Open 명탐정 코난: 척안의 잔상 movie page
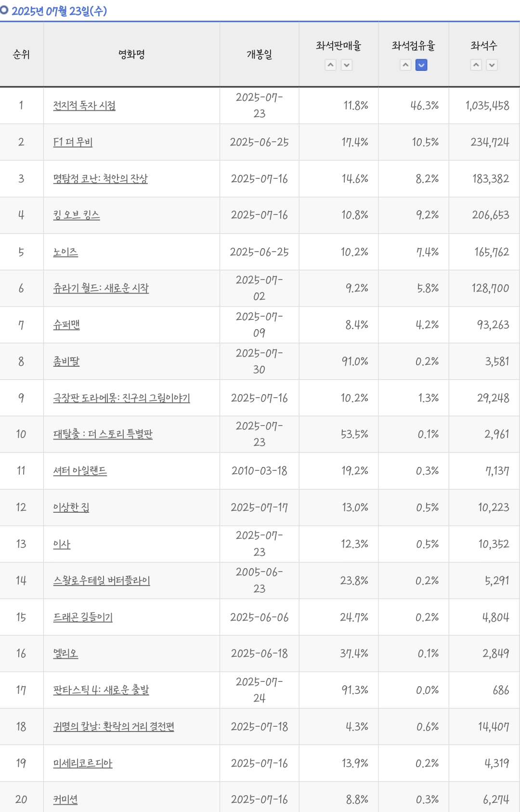 tap(100, 179)
